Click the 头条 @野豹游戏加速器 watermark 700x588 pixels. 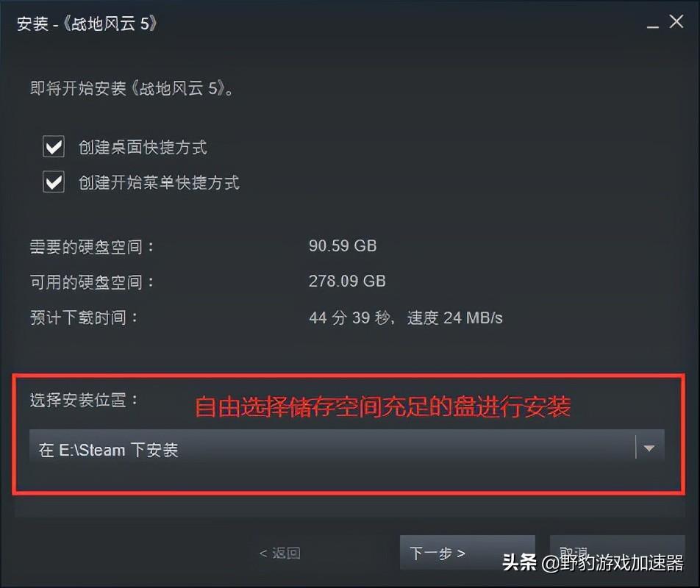click(x=593, y=562)
